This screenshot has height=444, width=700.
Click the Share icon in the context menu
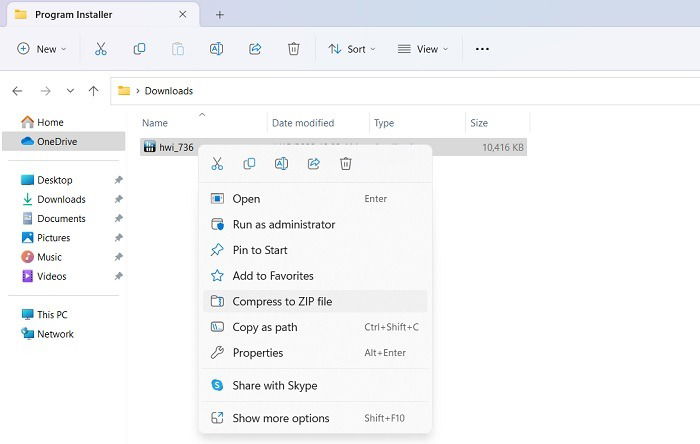[x=314, y=164]
